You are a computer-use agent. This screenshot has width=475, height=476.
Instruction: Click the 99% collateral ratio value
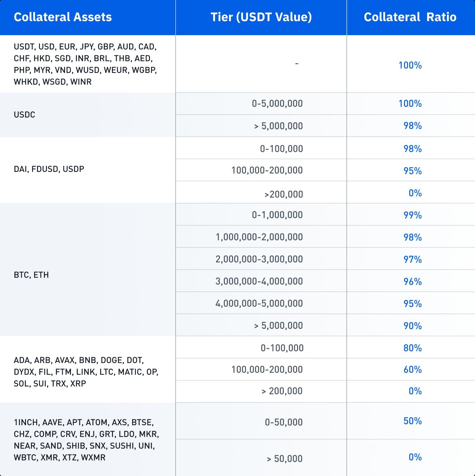413,215
